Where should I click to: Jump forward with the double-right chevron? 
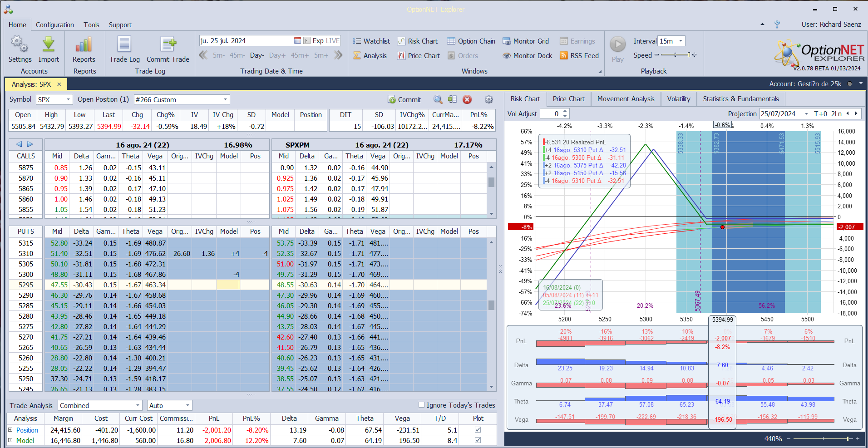click(x=338, y=55)
